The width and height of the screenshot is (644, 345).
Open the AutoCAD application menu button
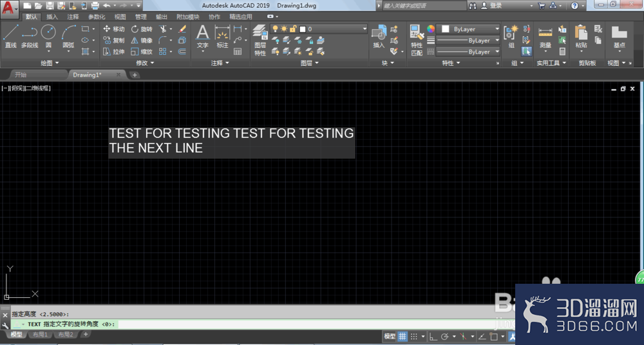tap(10, 8)
